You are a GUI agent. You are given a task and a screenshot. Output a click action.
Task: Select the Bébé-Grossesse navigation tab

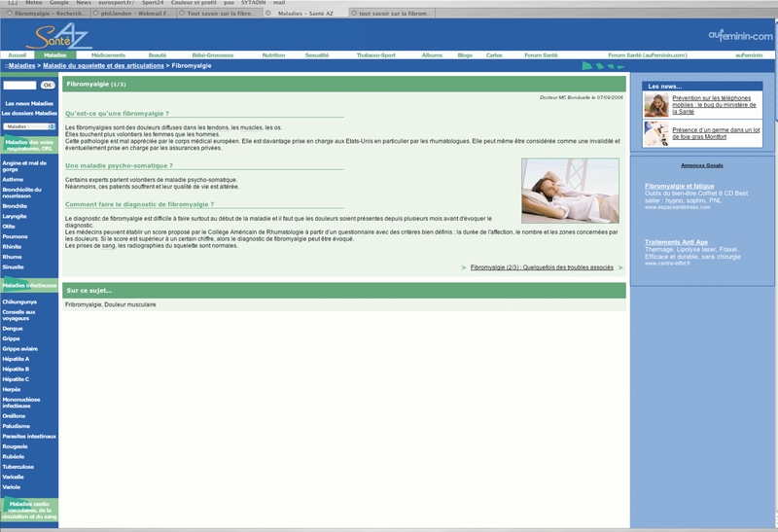(x=211, y=55)
